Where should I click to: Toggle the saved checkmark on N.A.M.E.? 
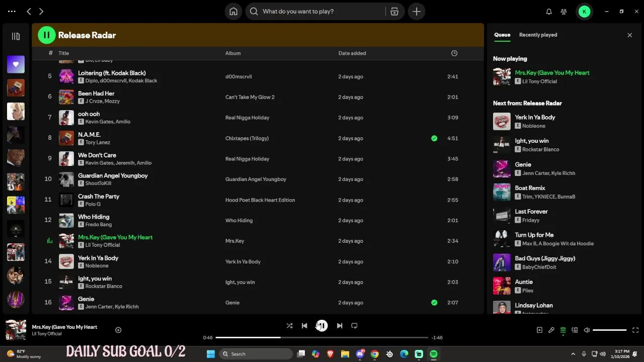click(434, 138)
